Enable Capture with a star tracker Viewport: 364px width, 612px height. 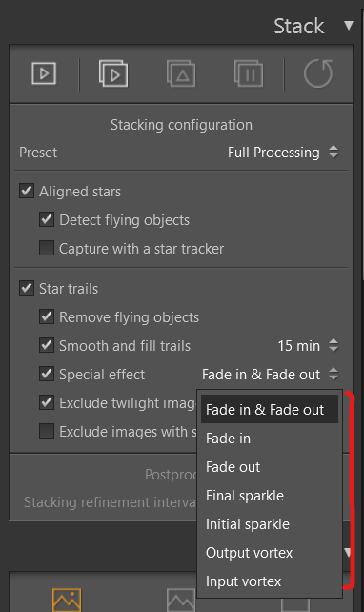tap(47, 248)
